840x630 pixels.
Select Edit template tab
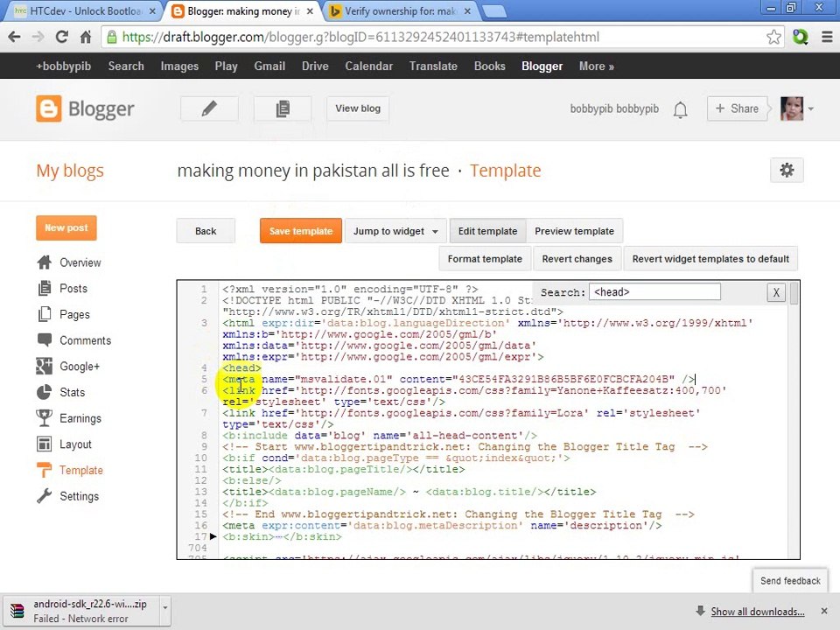tap(487, 231)
